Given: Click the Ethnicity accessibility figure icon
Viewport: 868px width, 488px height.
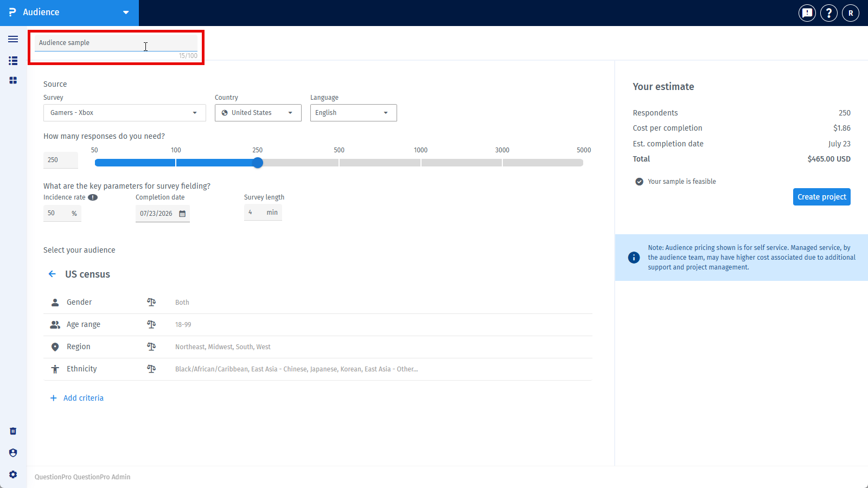Looking at the screenshot, I should (55, 369).
